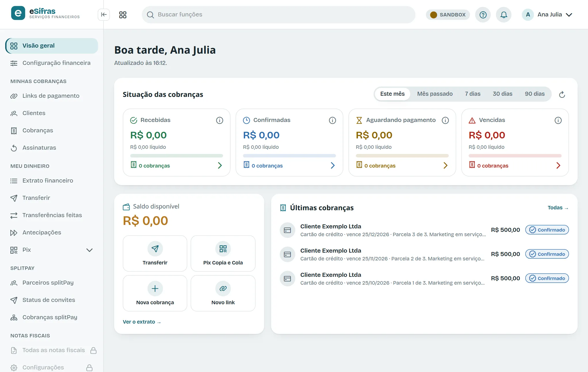Open Parceiros splitPay in sidebar
588x372 pixels.
52,283
